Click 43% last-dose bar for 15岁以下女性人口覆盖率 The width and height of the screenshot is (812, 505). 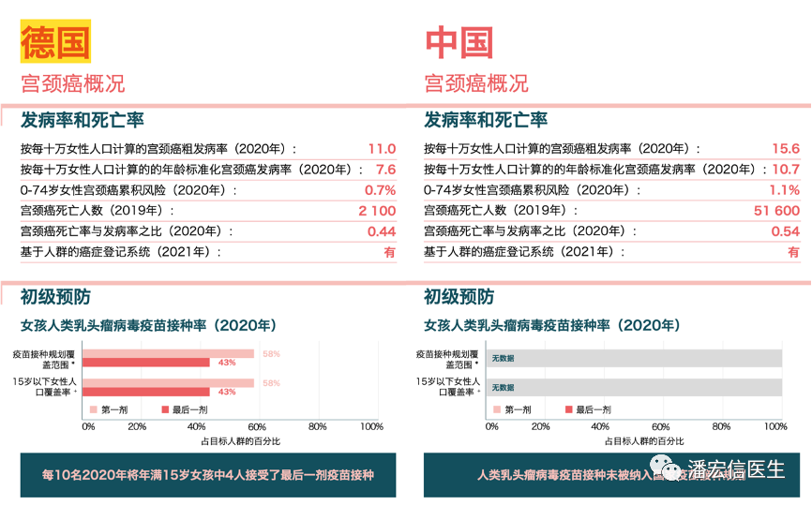146,392
